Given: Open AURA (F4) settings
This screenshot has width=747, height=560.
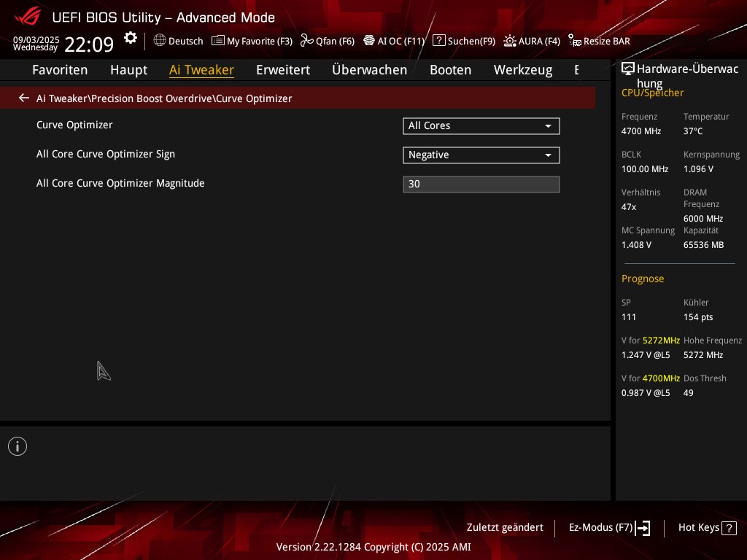Looking at the screenshot, I should 532,41.
